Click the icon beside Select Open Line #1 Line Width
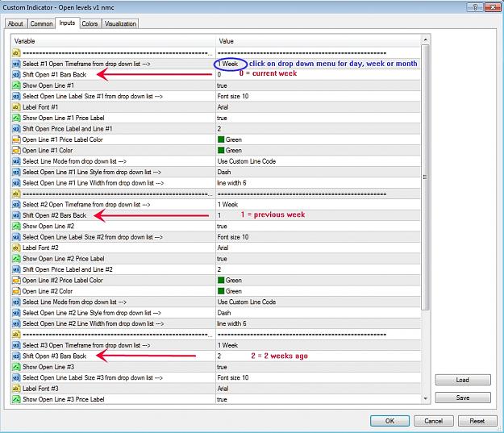The image size is (504, 433). click(16, 183)
